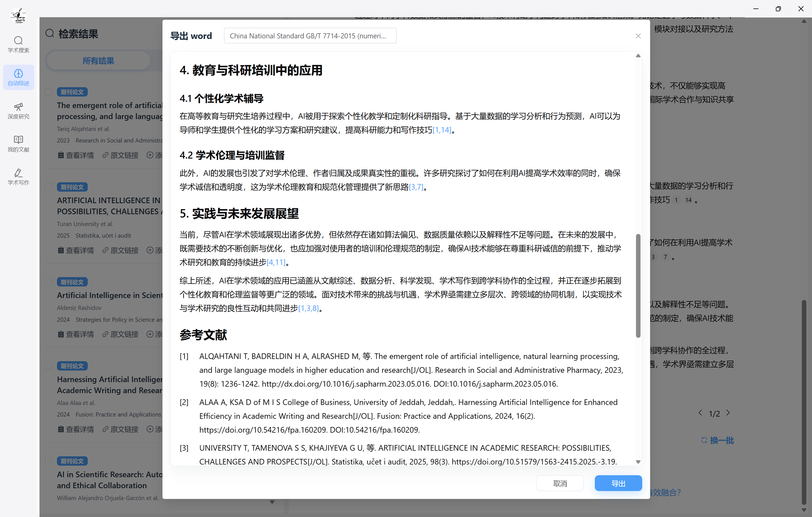This screenshot has width=812, height=517.
Task: Select the 自动综述 sidebar icon
Action: tap(18, 77)
